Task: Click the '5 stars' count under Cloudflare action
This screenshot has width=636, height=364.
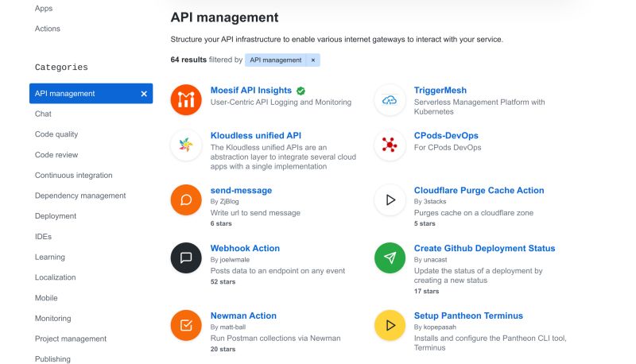Action: (425, 223)
